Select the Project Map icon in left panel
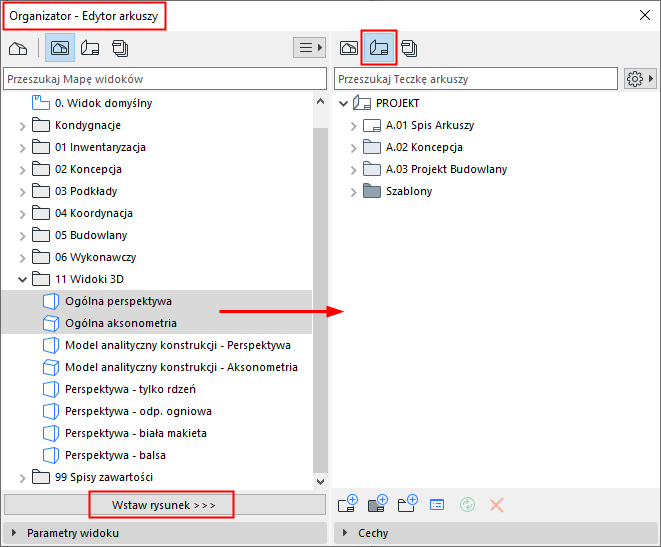Image resolution: width=661 pixels, height=547 pixels. pos(18,48)
